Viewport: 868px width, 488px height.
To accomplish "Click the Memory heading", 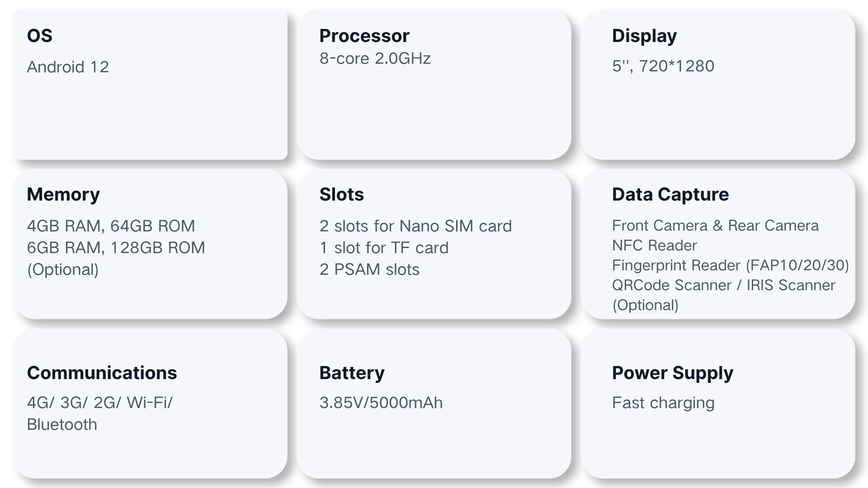I will point(63,194).
